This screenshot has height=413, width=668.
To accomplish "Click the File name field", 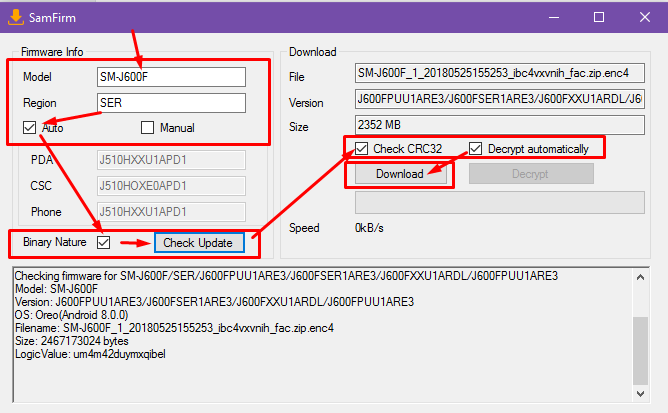I will coord(500,73).
